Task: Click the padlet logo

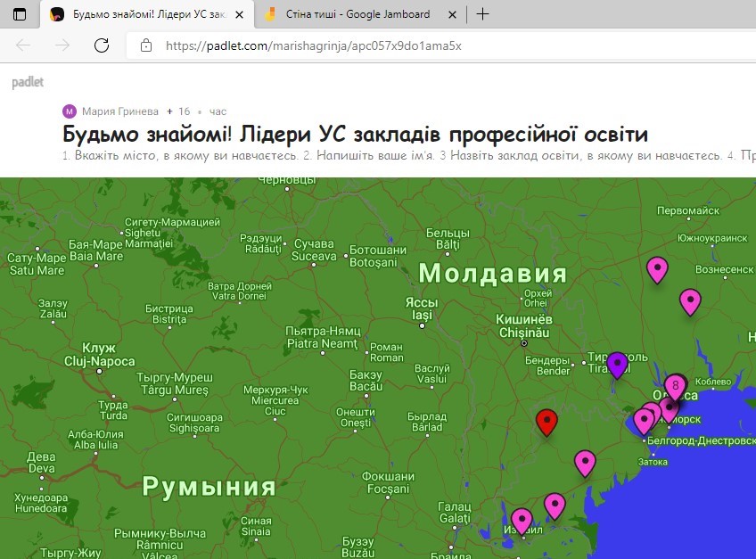Action: (x=28, y=83)
